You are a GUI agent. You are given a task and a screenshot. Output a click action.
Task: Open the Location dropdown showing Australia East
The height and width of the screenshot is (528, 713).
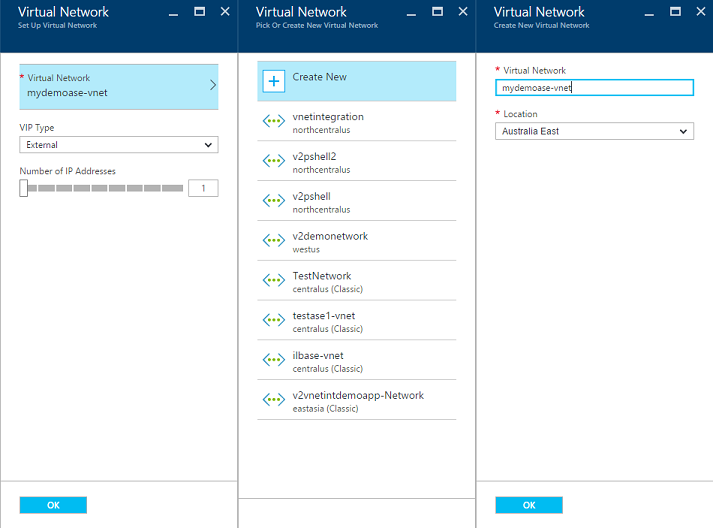pos(594,131)
